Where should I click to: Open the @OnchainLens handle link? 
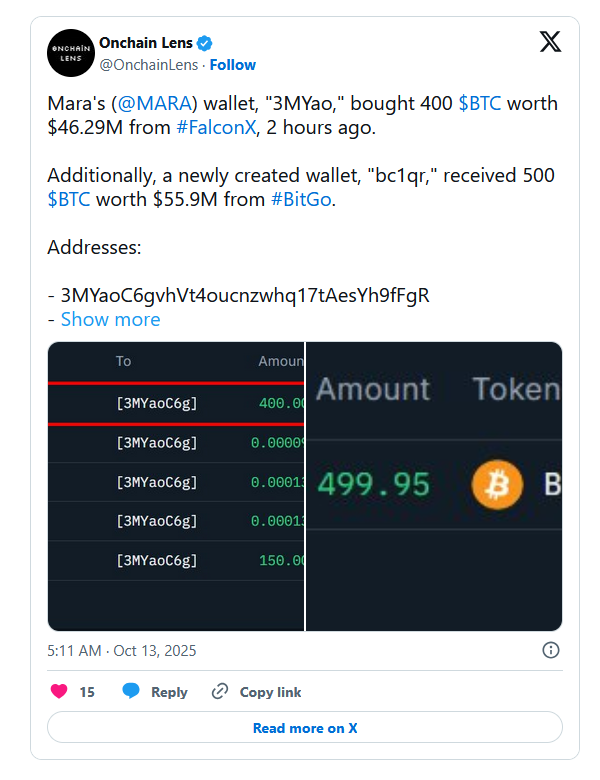(149, 65)
